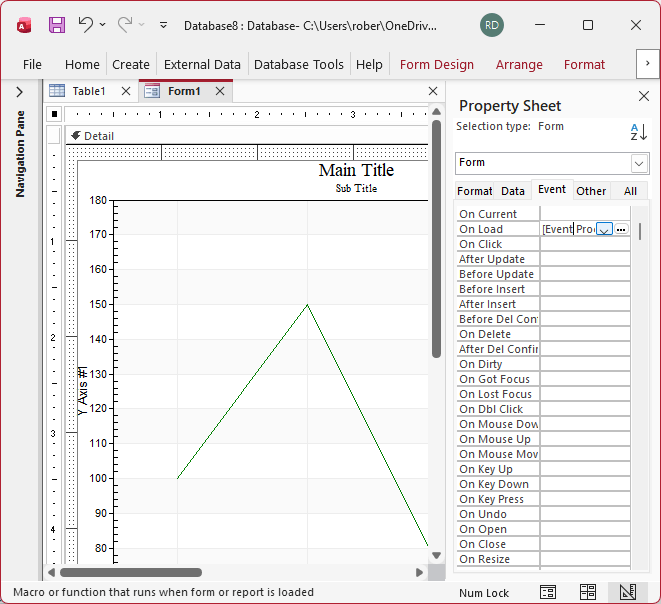
Task: Click the Num Lock status indicator
Action: coord(484,593)
